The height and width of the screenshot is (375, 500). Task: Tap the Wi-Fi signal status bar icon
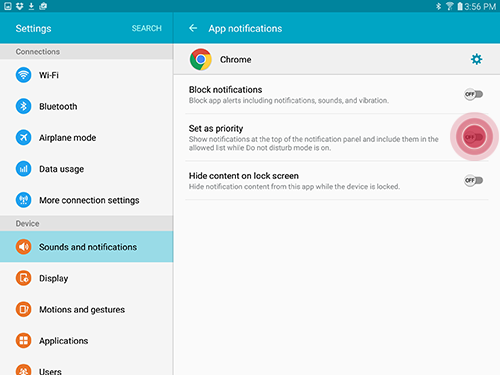tap(450, 6)
